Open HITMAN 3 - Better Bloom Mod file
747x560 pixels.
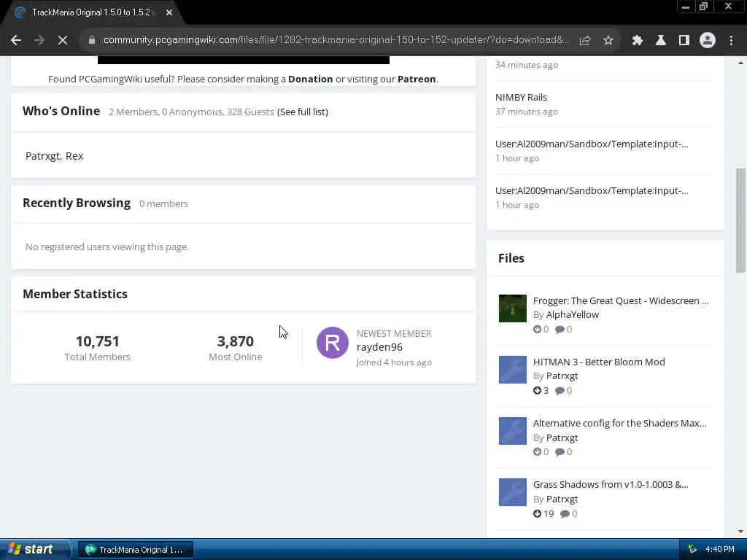point(599,362)
